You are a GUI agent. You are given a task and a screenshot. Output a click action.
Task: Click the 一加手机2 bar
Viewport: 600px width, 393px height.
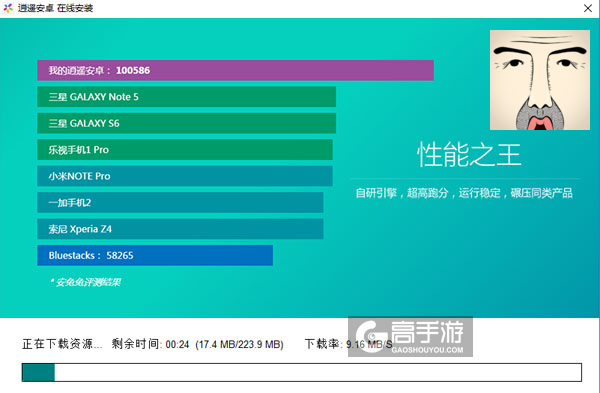pyautogui.click(x=180, y=202)
